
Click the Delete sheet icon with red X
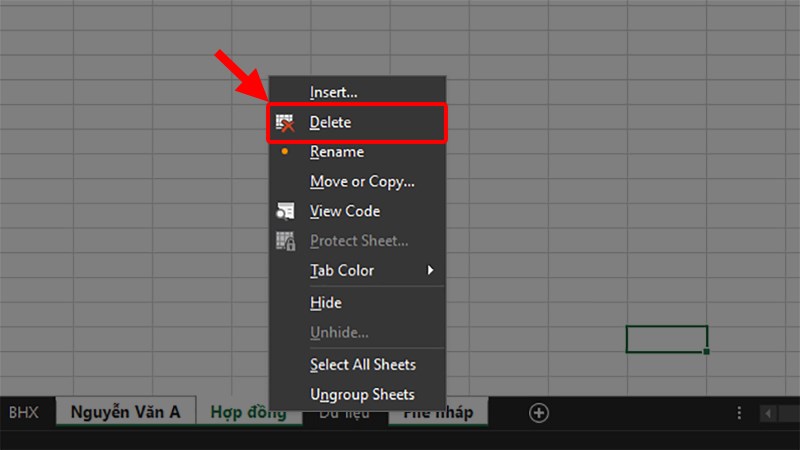point(285,123)
